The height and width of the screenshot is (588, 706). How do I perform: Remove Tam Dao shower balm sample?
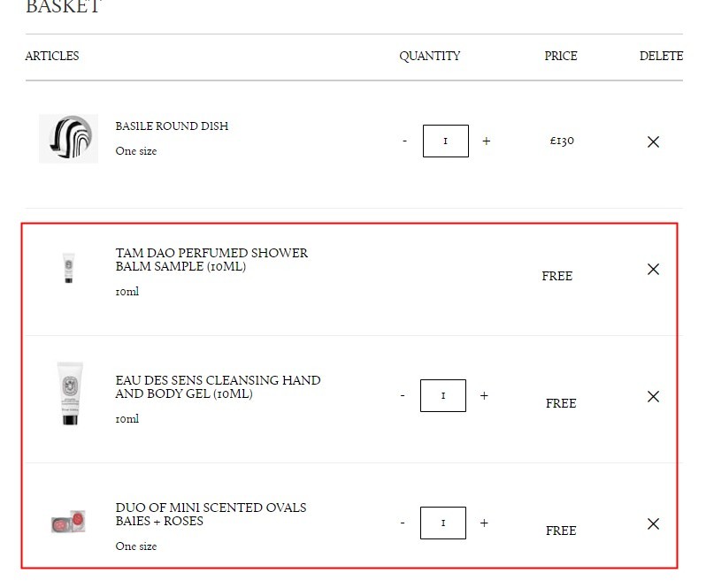coord(653,269)
